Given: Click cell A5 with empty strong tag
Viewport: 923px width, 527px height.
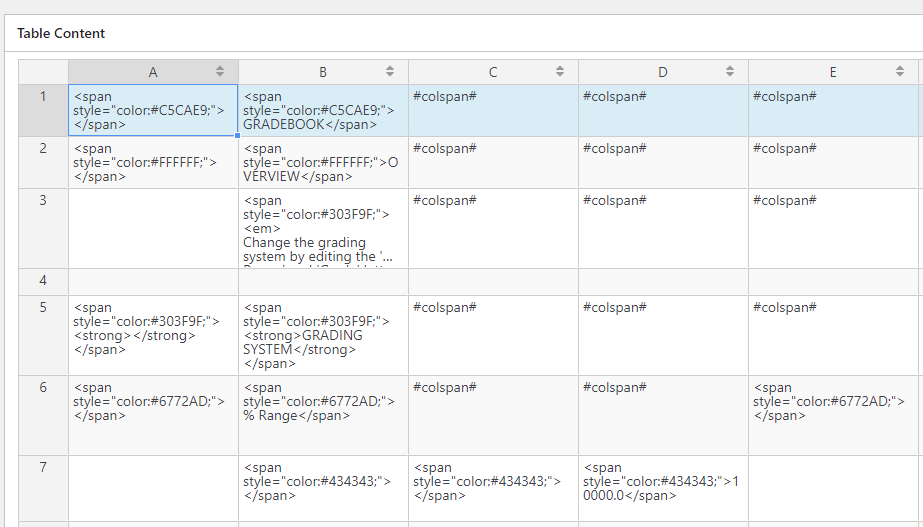Looking at the screenshot, I should pos(153,335).
